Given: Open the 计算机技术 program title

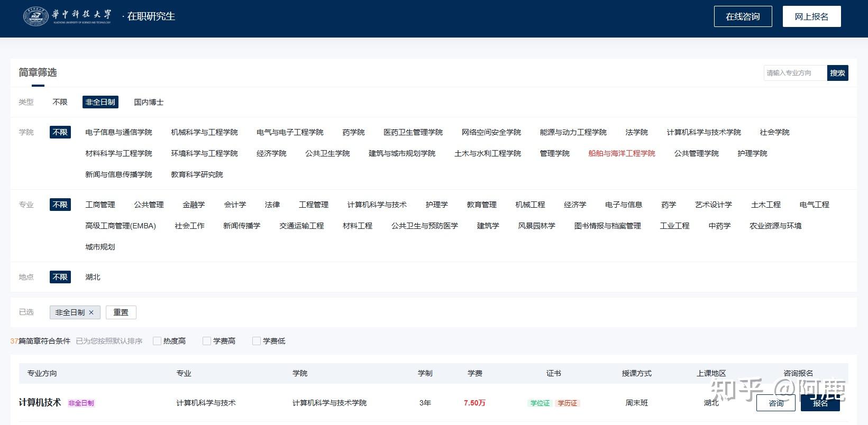Looking at the screenshot, I should tap(40, 402).
